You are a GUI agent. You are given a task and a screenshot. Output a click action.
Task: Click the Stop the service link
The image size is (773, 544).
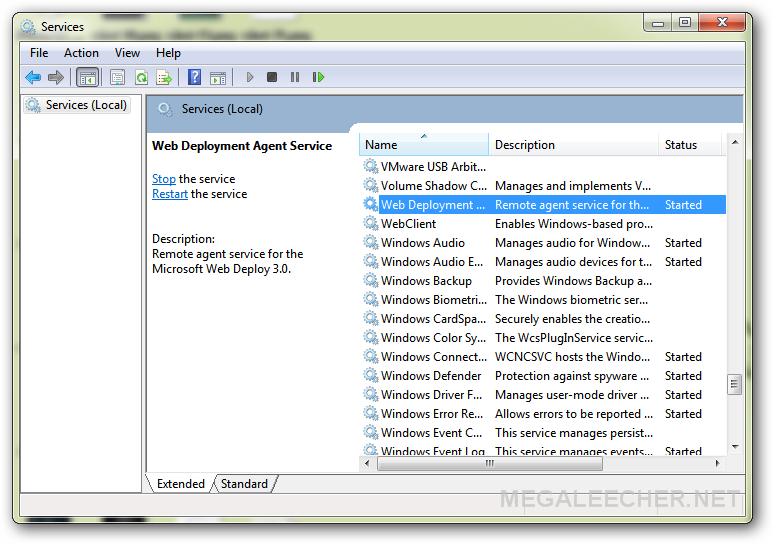[x=164, y=179]
